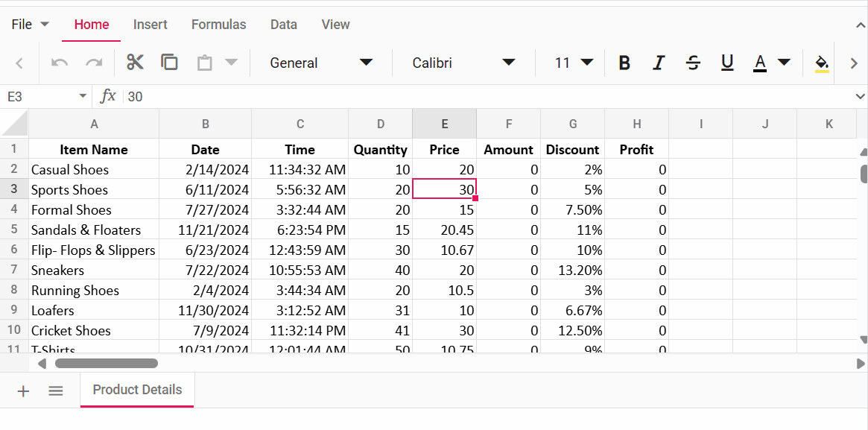
Task: Select the Cut tool in the toolbar
Action: click(x=135, y=63)
